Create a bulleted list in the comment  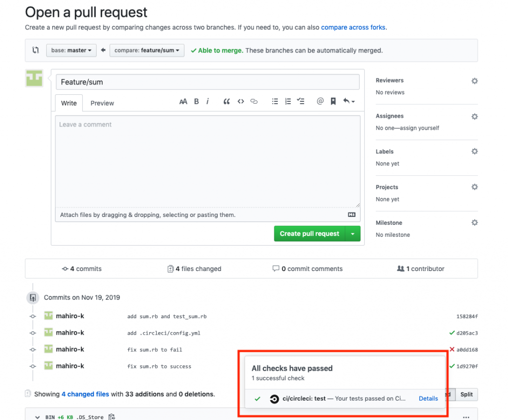[275, 101]
